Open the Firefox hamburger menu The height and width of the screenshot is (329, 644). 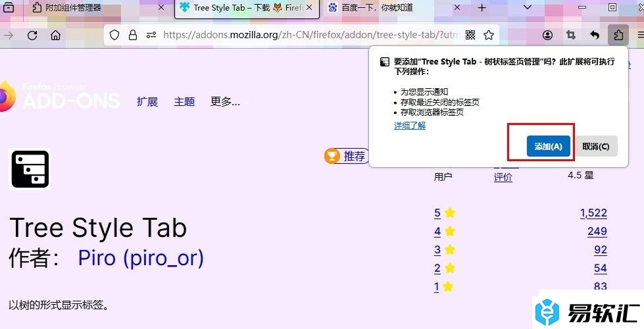tap(640, 36)
